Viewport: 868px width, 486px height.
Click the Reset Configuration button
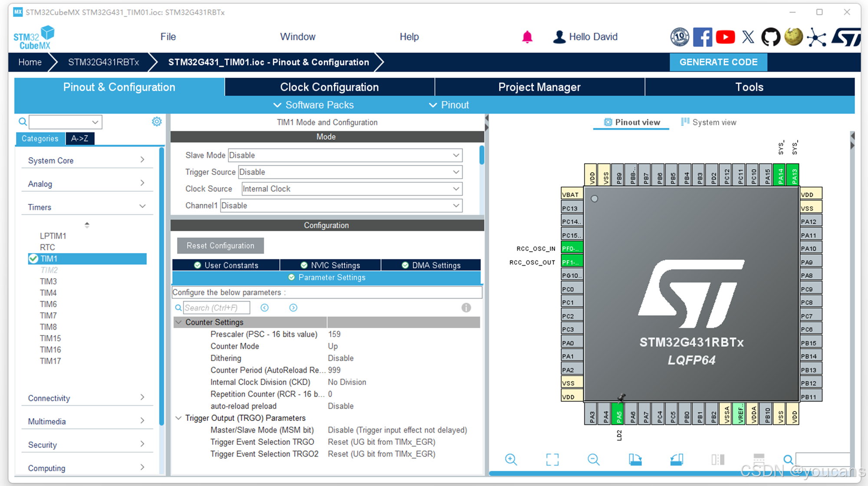pyautogui.click(x=220, y=246)
